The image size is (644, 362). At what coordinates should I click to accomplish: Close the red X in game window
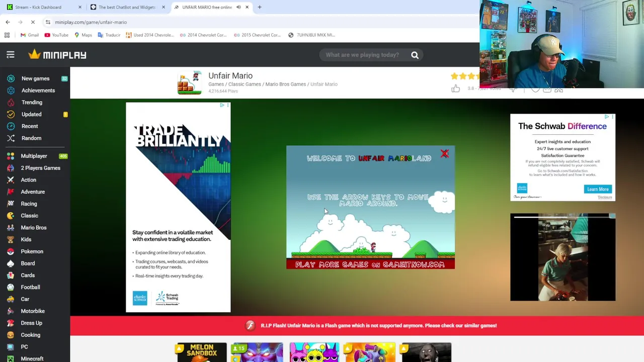coord(445,154)
